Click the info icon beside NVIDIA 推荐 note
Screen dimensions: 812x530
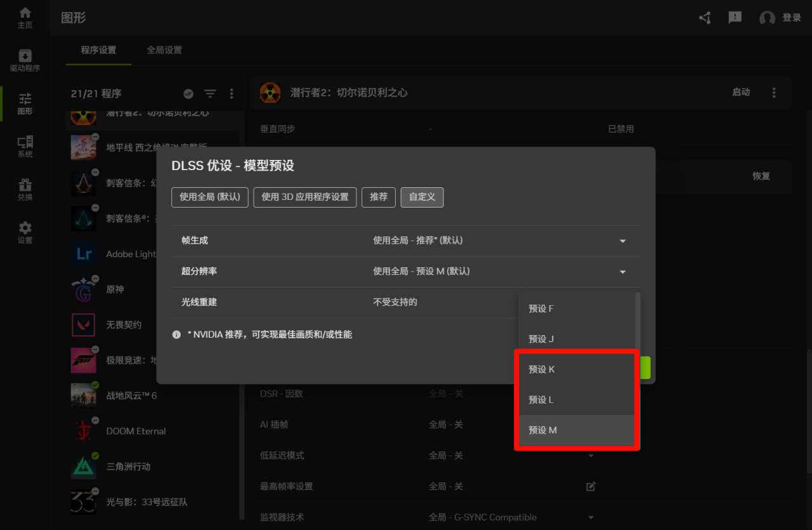pos(176,335)
